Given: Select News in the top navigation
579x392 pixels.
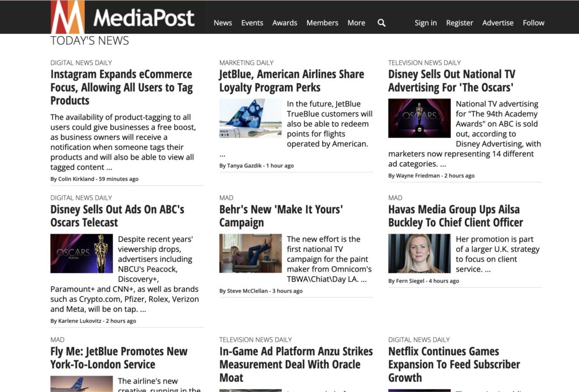Looking at the screenshot, I should pyautogui.click(x=222, y=23).
